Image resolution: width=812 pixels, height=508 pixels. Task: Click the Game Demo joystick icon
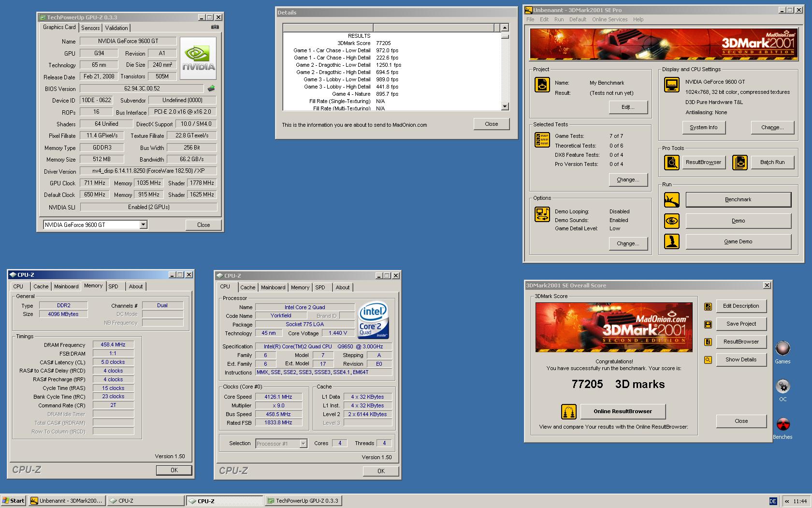[x=671, y=241]
